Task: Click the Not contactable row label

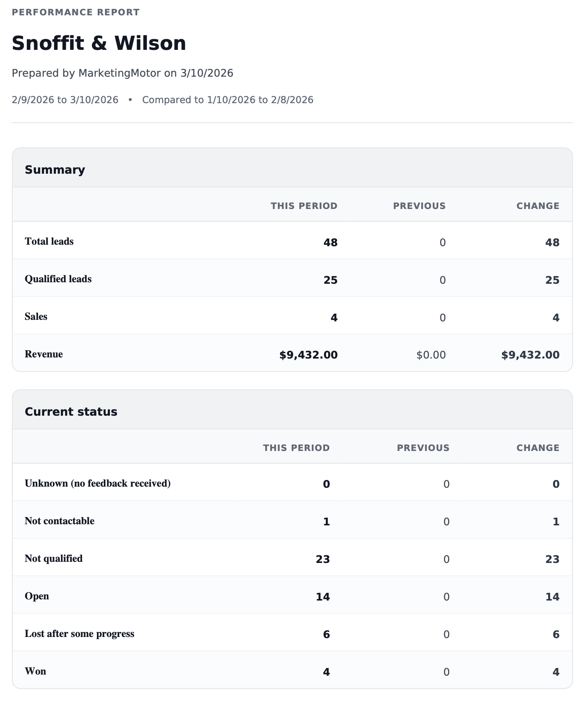Action: click(x=59, y=521)
